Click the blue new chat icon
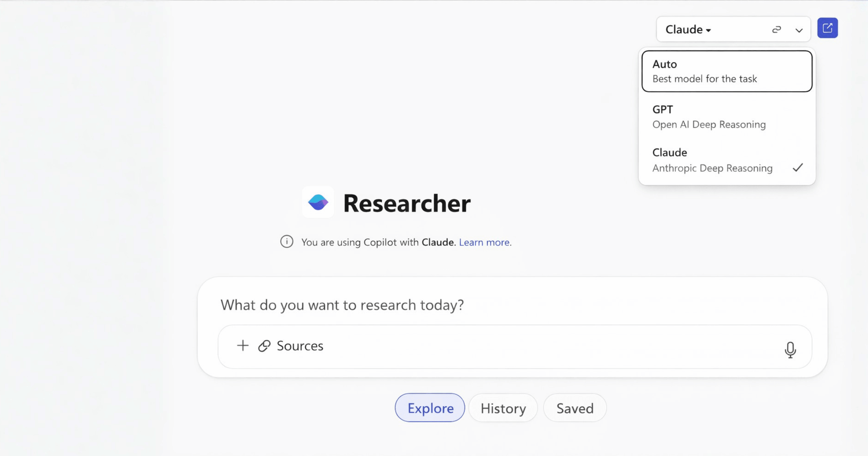 click(827, 28)
